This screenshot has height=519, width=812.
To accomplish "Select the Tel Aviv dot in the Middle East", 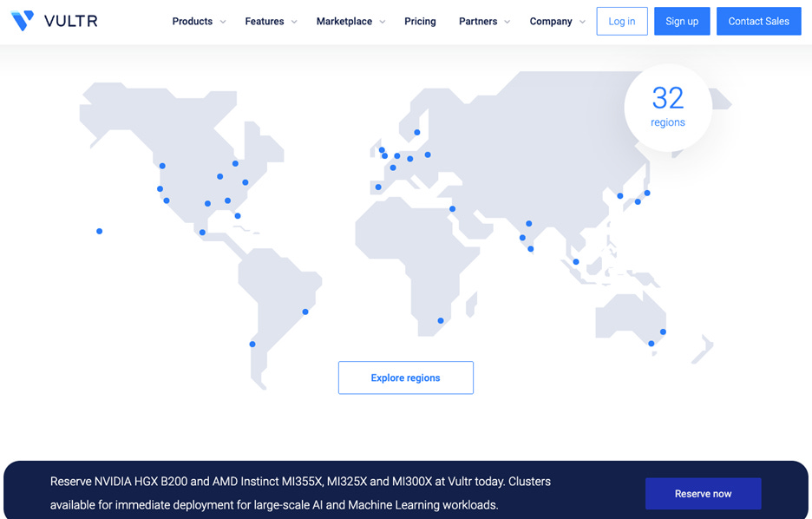I will [452, 209].
